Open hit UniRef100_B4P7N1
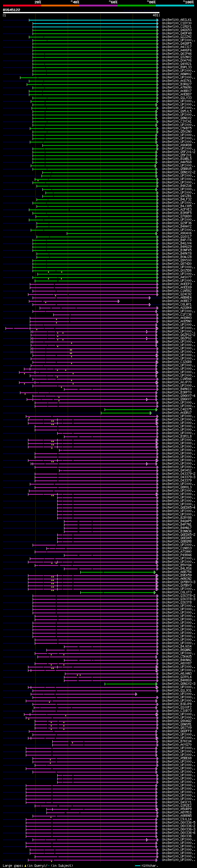The image size is (197, 868). [x=176, y=525]
